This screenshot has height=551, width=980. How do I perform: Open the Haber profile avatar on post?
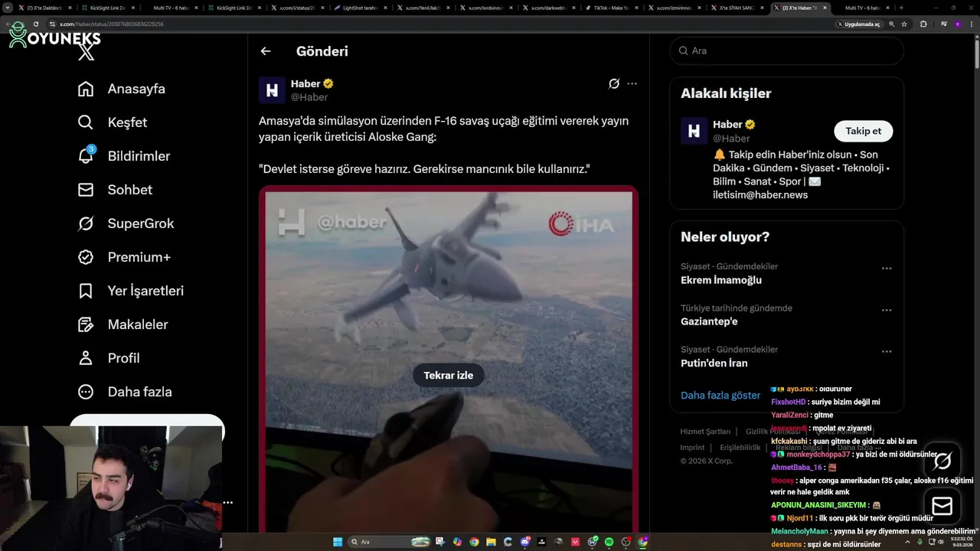[x=272, y=90]
